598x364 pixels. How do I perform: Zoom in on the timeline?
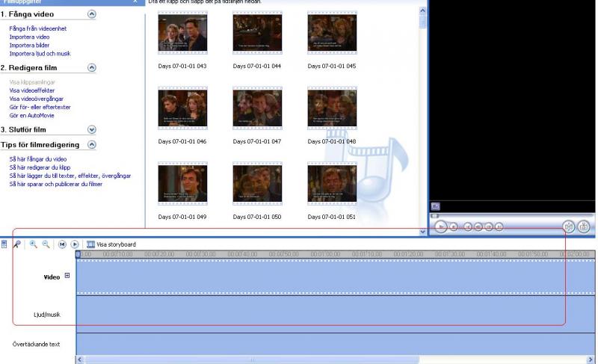coord(34,244)
